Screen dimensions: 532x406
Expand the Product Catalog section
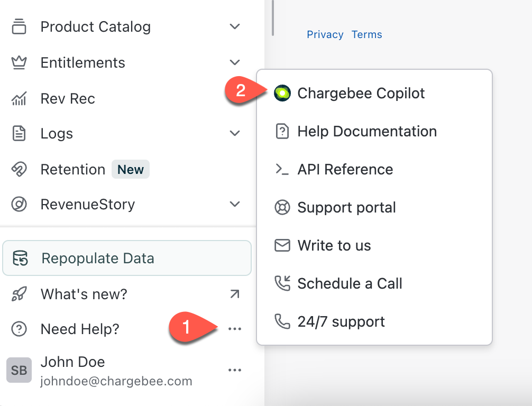click(234, 26)
